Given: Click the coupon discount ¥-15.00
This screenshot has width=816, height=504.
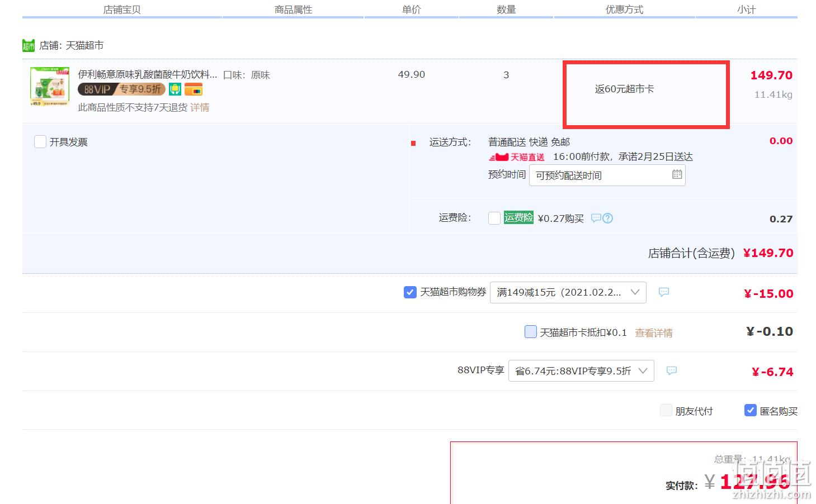Looking at the screenshot, I should (x=768, y=294).
